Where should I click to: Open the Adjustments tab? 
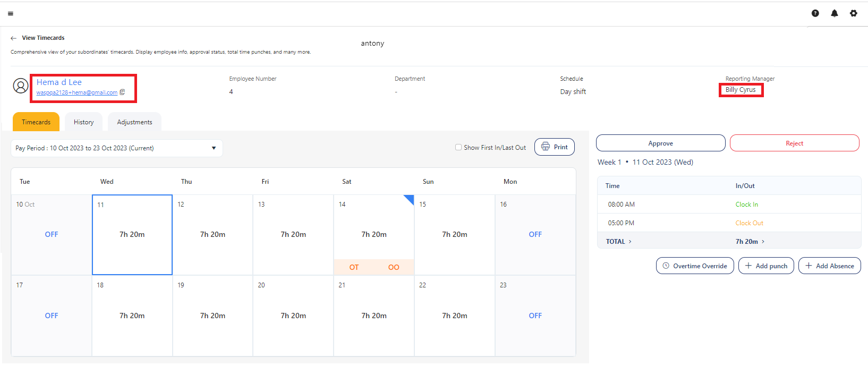coord(134,122)
